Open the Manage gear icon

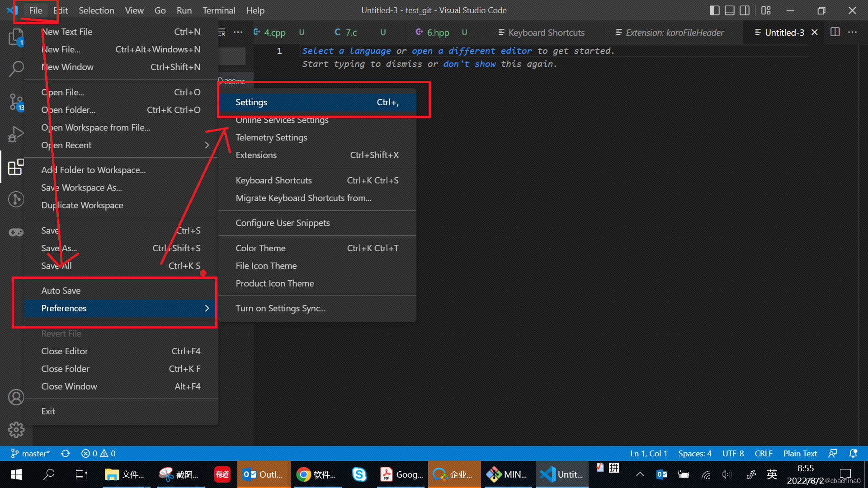(x=16, y=429)
